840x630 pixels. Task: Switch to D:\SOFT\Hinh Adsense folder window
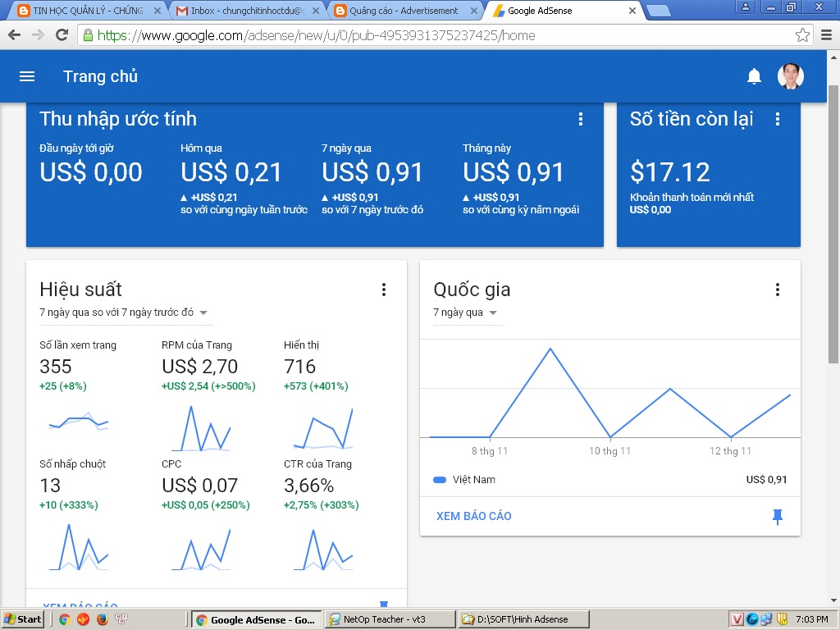point(523,620)
